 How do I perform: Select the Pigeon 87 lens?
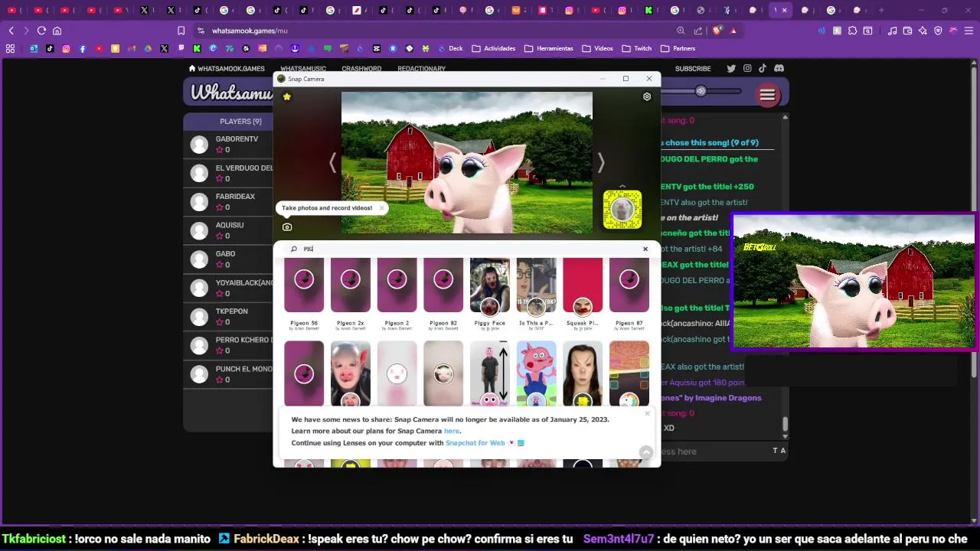click(629, 294)
